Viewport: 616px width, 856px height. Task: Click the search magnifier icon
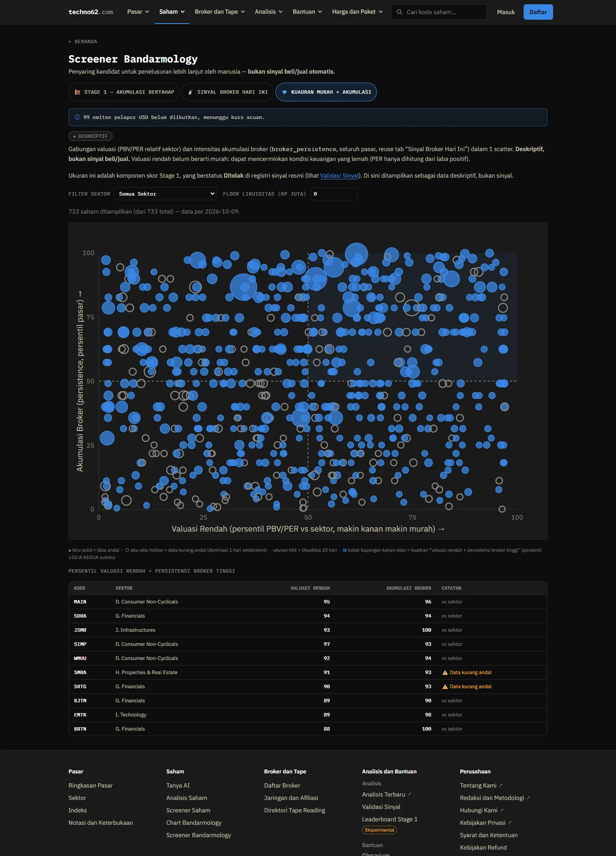(400, 12)
